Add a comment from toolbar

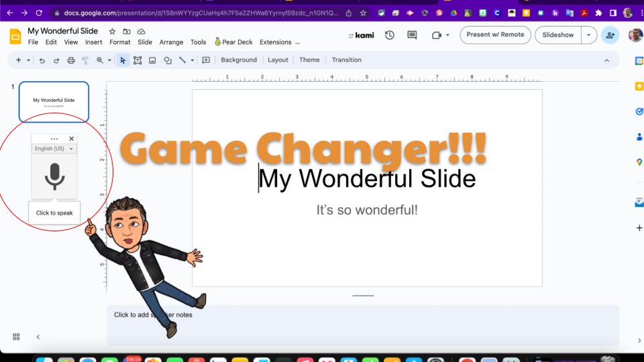(x=206, y=60)
